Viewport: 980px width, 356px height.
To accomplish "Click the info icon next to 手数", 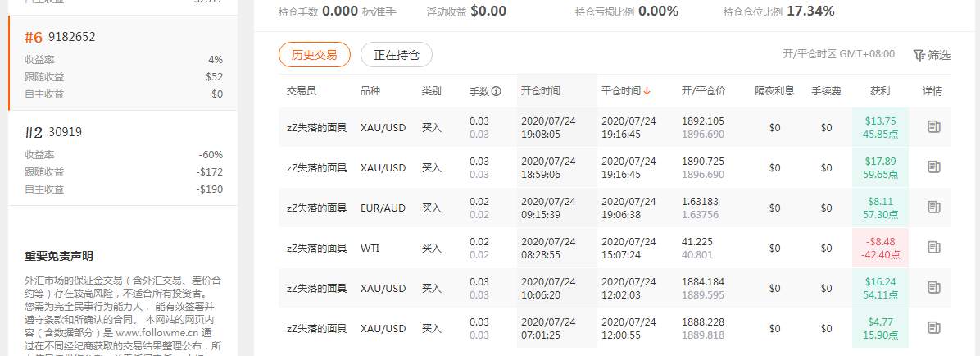I will pos(497,91).
